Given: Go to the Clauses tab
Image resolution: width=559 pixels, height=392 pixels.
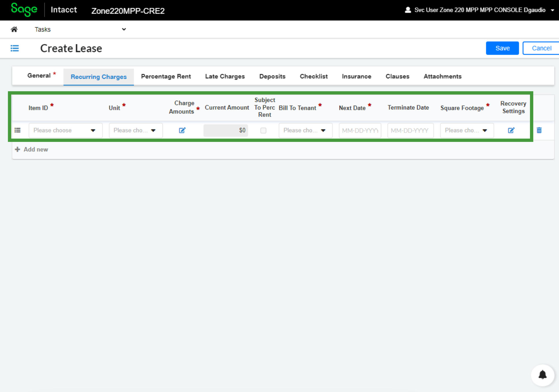Looking at the screenshot, I should tap(397, 76).
